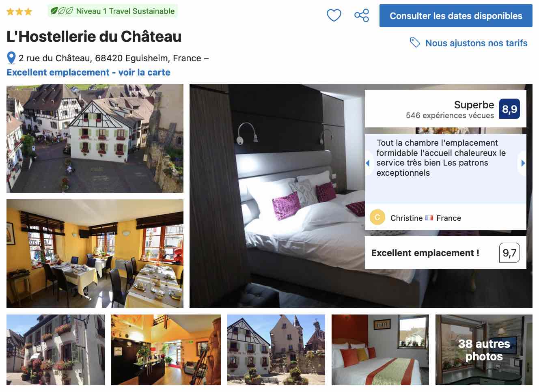Click the three-star rating icons

(19, 11)
